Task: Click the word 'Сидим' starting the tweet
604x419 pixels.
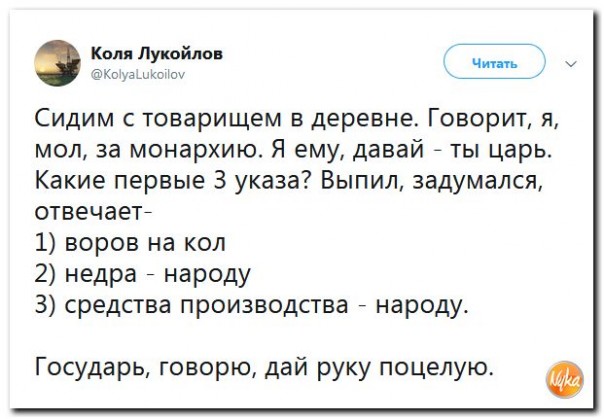Action: pyautogui.click(x=66, y=120)
